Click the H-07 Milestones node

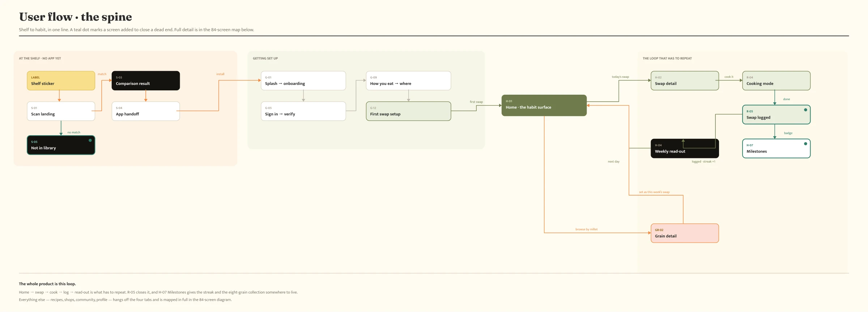pos(776,148)
